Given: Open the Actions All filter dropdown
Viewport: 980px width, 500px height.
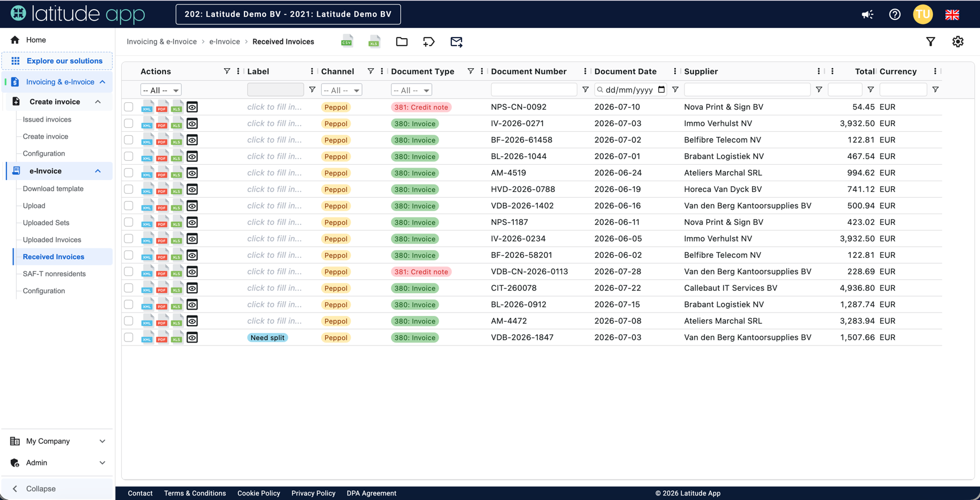Looking at the screenshot, I should [161, 90].
